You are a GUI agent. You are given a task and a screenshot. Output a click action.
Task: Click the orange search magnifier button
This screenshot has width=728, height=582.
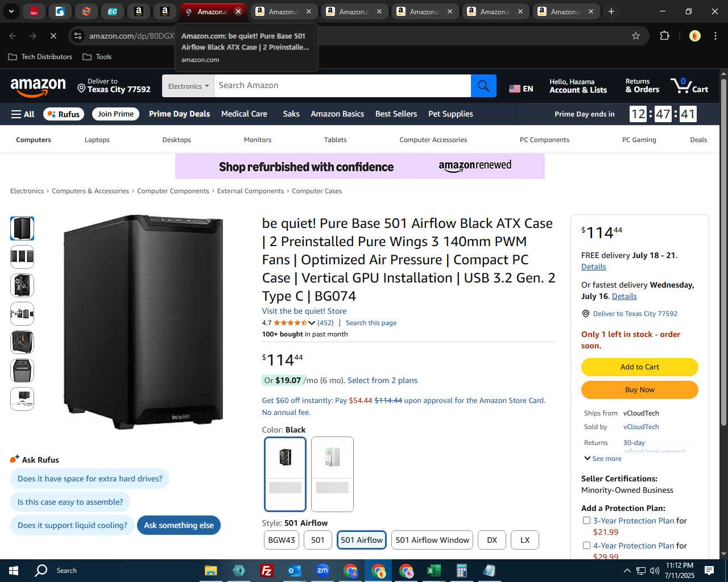coord(483,86)
